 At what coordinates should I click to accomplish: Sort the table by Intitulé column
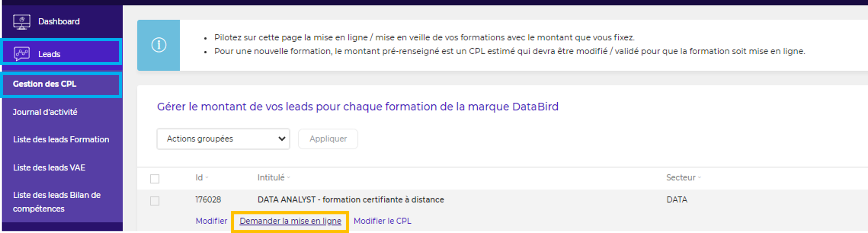point(272,178)
